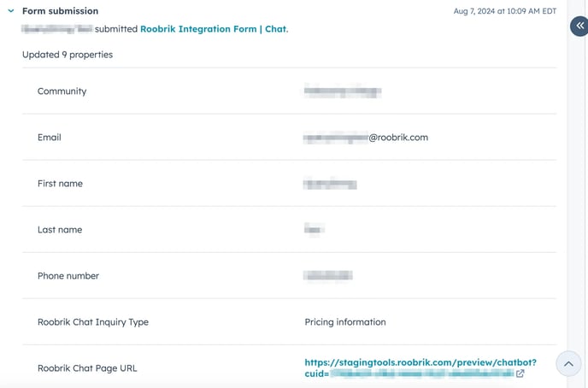The width and height of the screenshot is (588, 388).
Task: Open the Roobrik Integration Form | Chat link
Action: [214, 29]
